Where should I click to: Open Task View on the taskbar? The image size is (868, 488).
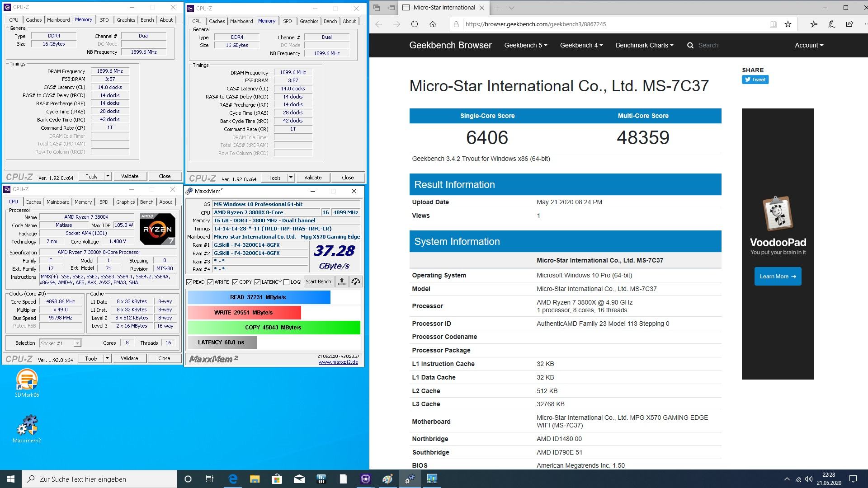[x=210, y=479]
